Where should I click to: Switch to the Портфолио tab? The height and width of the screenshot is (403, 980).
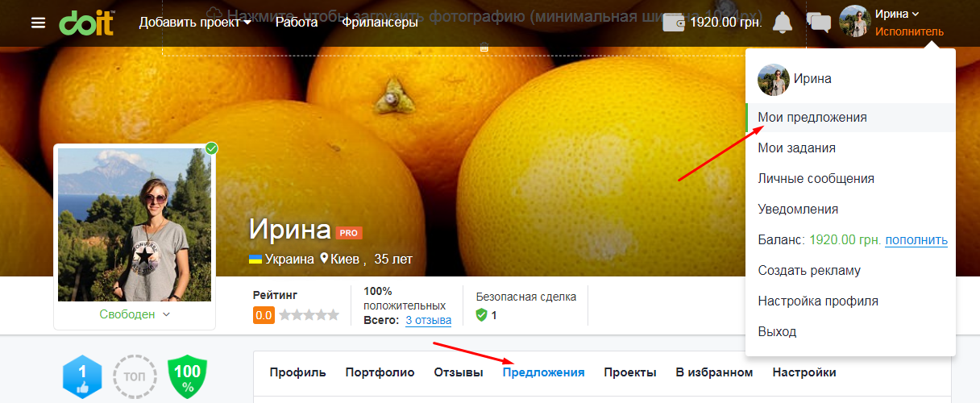(x=380, y=372)
